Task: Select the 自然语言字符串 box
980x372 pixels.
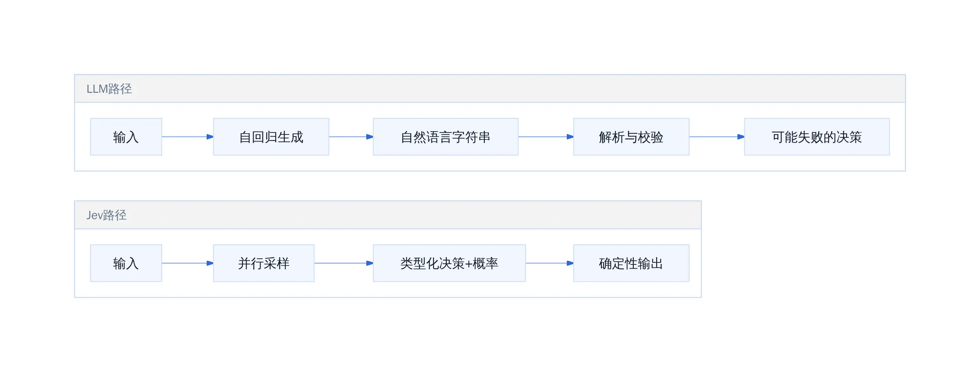Action: (x=445, y=137)
